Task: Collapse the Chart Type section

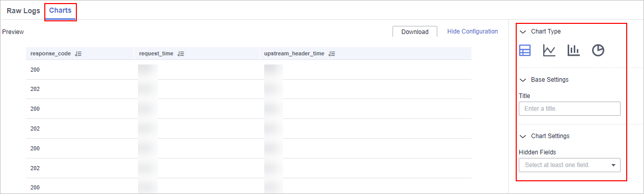Action: [523, 31]
